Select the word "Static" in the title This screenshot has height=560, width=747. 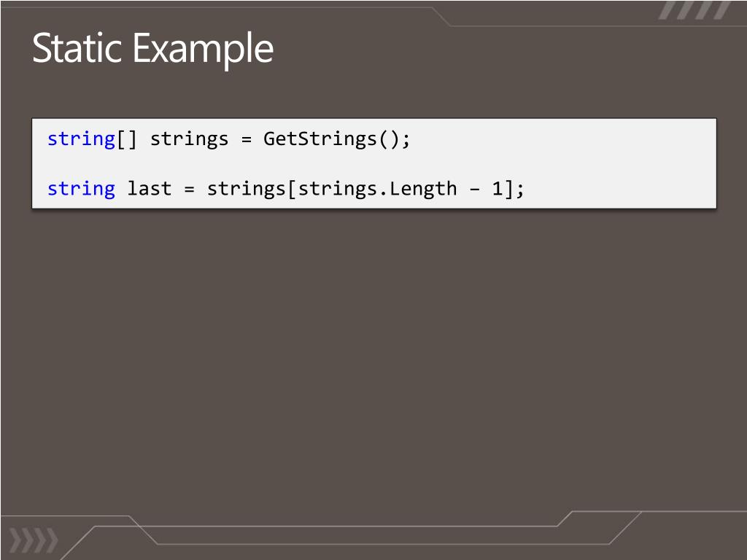[77, 48]
